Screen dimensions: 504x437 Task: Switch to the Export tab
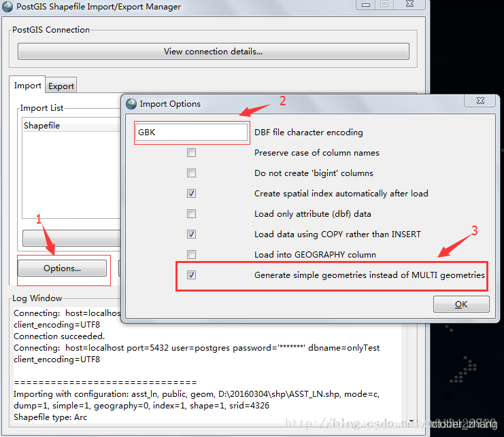(61, 86)
